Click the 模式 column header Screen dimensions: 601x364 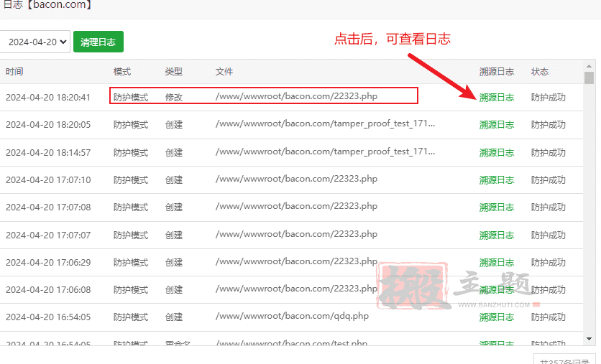click(122, 72)
